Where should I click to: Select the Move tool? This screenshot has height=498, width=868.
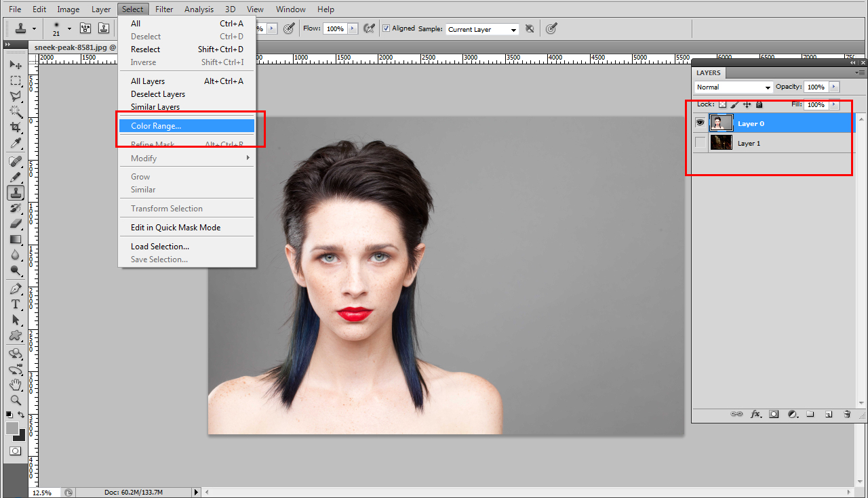pos(15,64)
